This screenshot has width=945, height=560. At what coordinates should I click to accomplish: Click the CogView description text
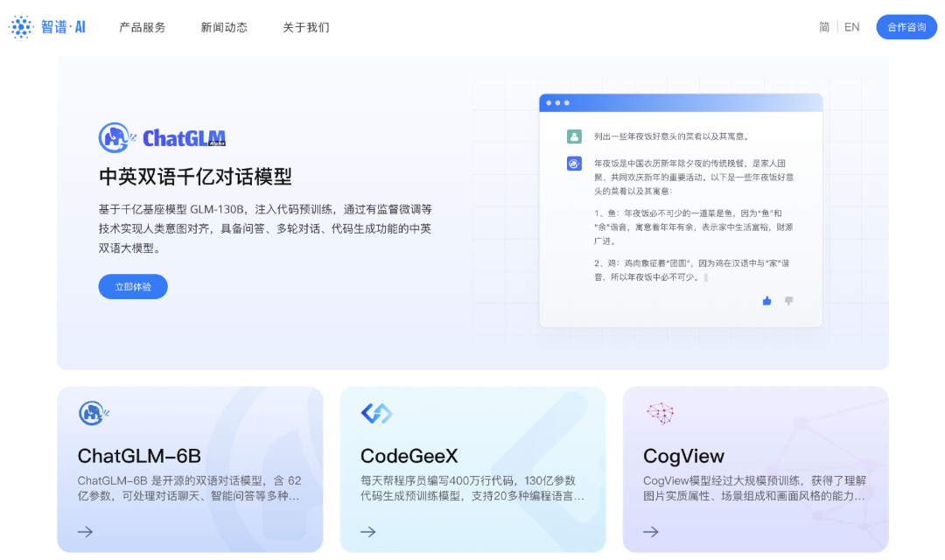click(x=754, y=488)
